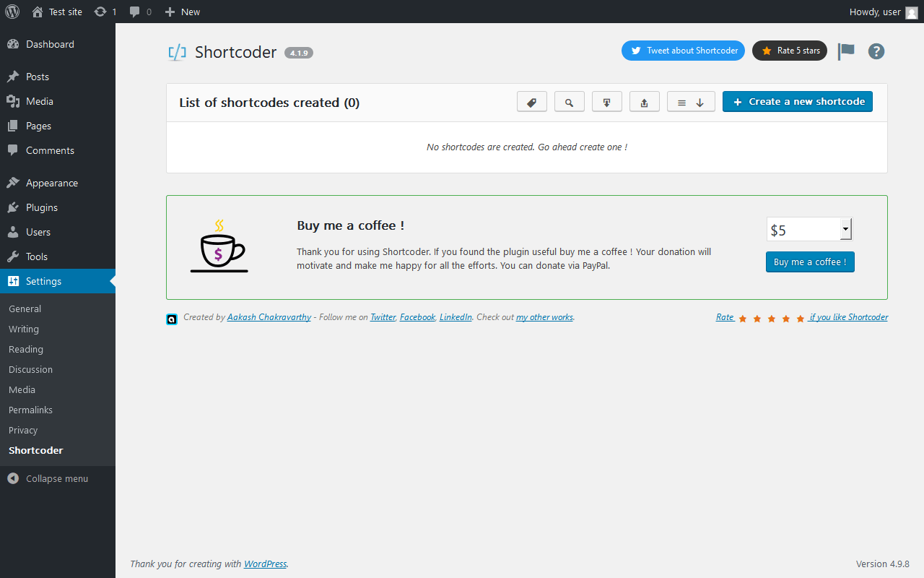
Task: Go to Dashboard in sidebar
Action: (x=58, y=44)
